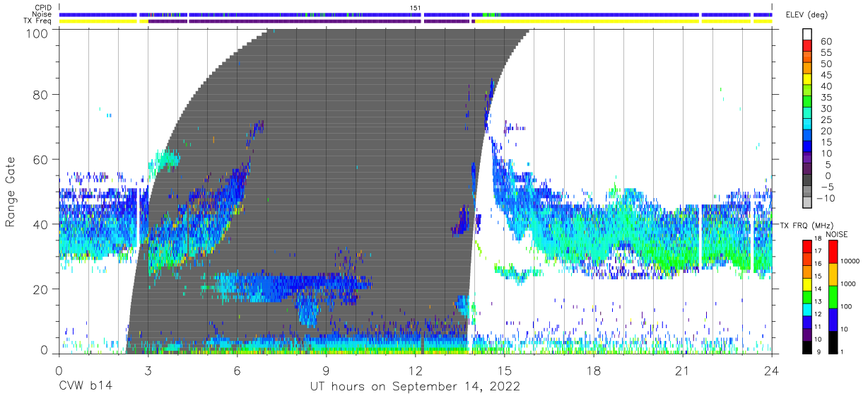
Task: Click 'UT hours on September 14, 2022' label
Action: (415, 386)
